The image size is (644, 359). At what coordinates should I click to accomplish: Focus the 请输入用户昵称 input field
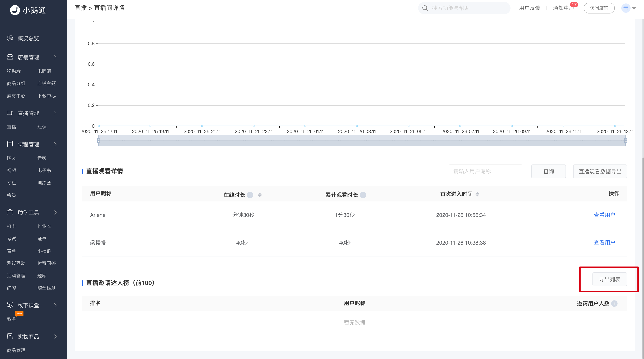click(x=485, y=171)
